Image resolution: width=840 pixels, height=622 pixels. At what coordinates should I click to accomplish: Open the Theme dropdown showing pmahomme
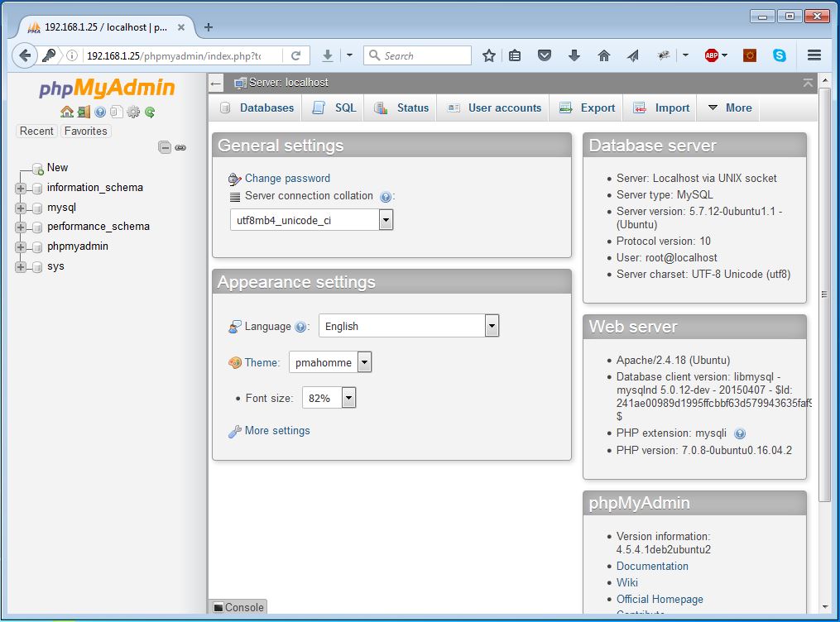coord(330,362)
